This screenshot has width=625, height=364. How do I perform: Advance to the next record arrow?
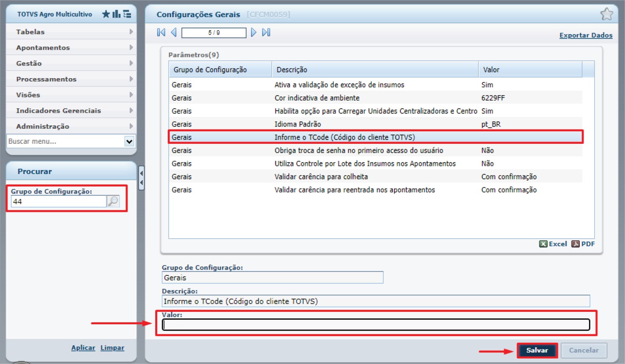254,33
